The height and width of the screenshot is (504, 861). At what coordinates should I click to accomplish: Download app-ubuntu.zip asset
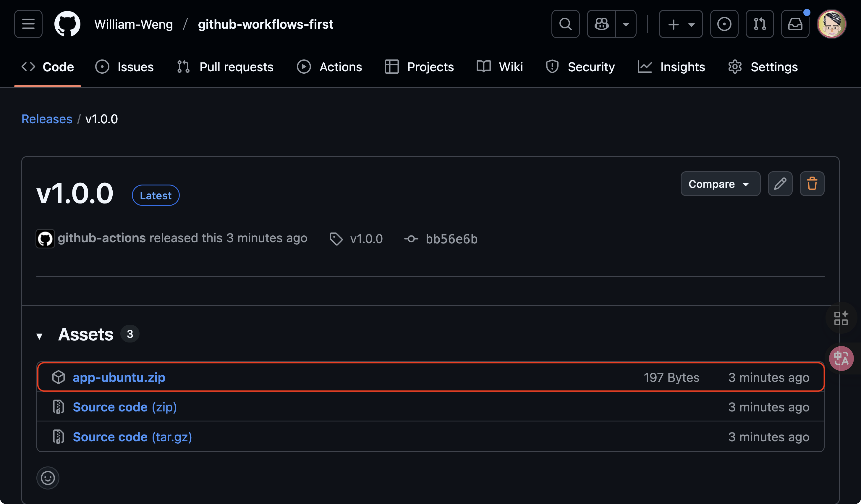pyautogui.click(x=119, y=377)
